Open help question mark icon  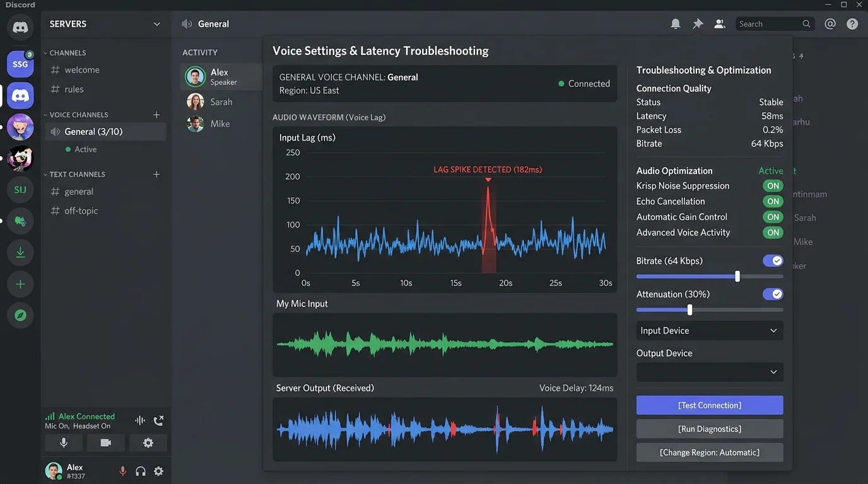(852, 24)
